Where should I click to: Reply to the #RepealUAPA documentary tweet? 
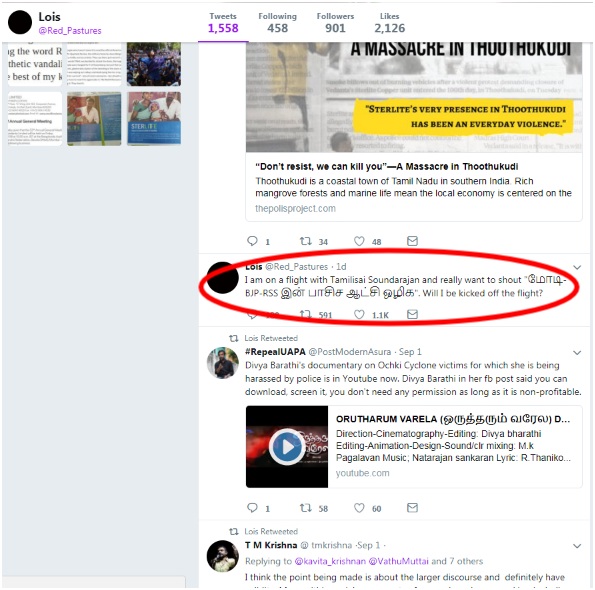point(252,508)
